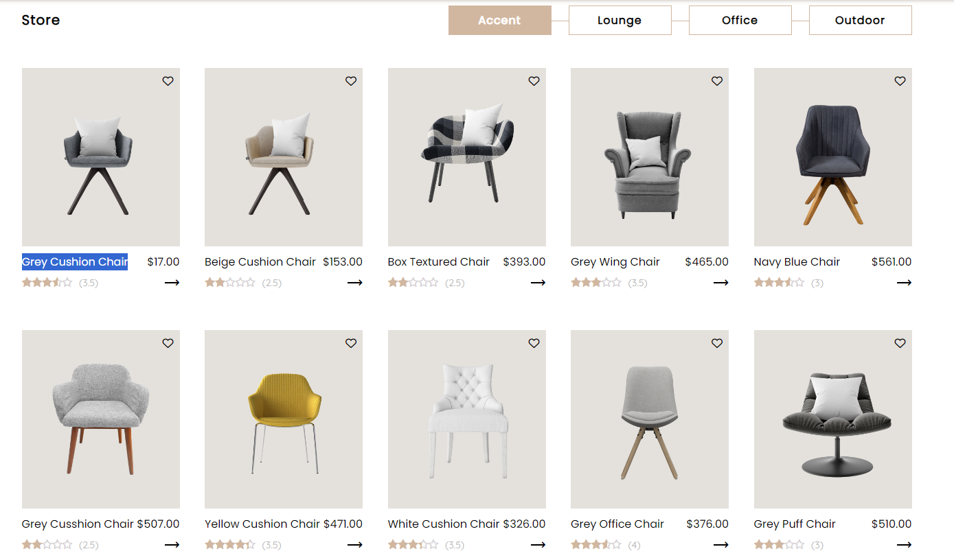
Task: Favorite the Grey Cushion Chair with heart icon
Action: 168,81
